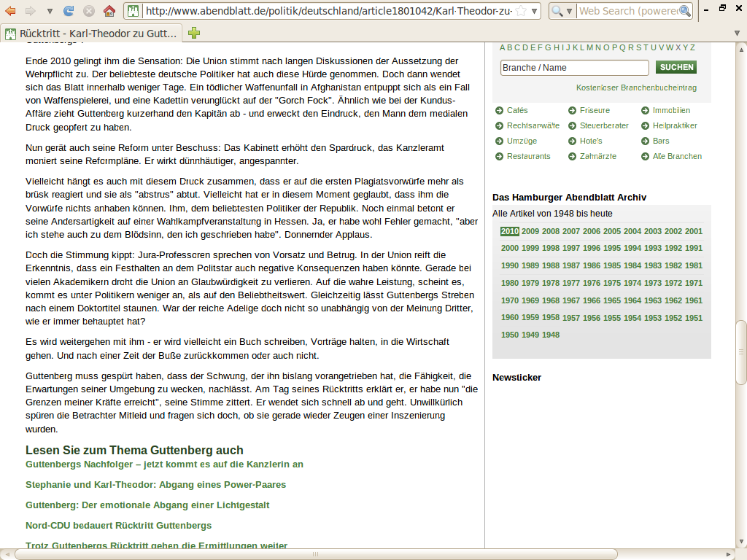
Task: Open a new tab with the green plus
Action: [x=194, y=33]
